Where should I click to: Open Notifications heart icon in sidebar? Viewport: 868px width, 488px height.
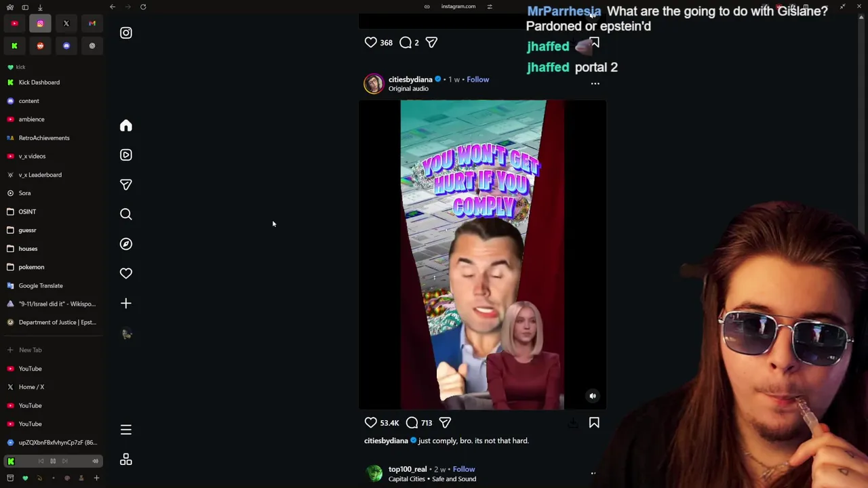coord(126,273)
